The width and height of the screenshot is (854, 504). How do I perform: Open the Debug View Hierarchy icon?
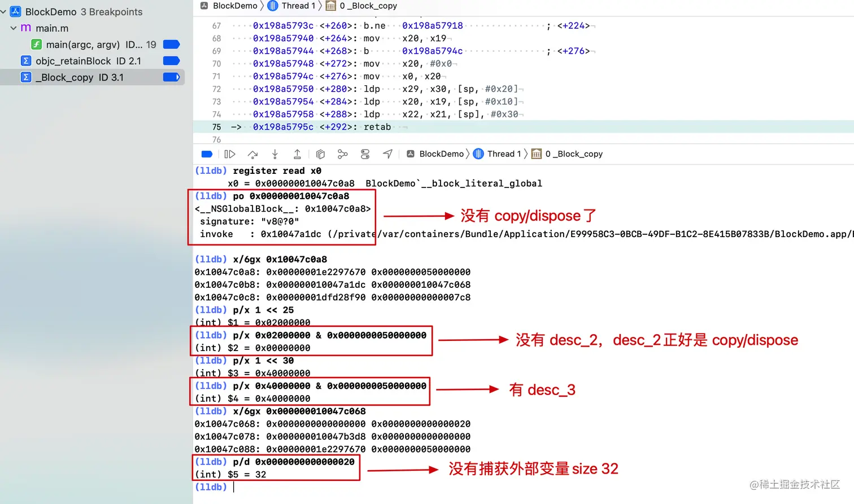320,154
